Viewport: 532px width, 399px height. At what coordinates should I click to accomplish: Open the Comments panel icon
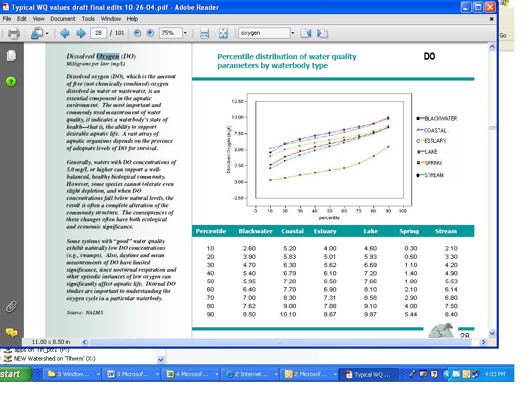coord(11,332)
